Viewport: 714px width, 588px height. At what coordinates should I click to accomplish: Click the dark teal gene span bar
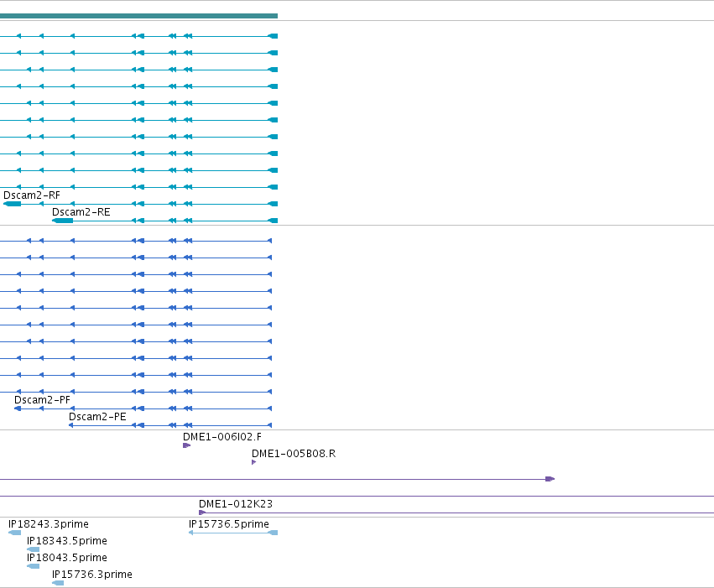[138, 16]
